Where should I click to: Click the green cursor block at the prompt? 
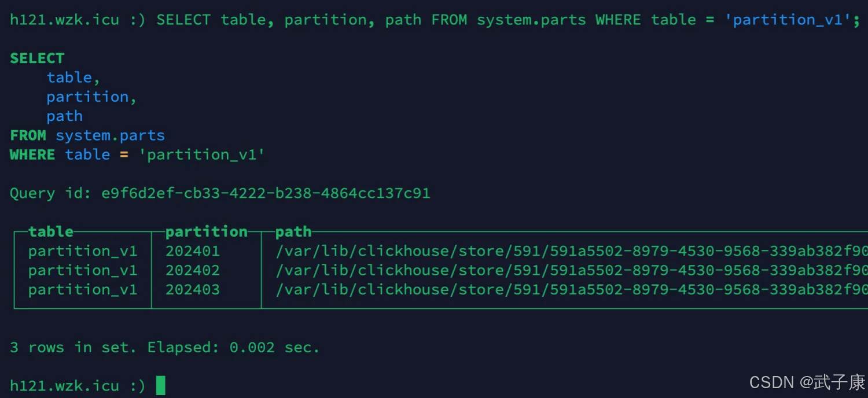click(x=161, y=385)
